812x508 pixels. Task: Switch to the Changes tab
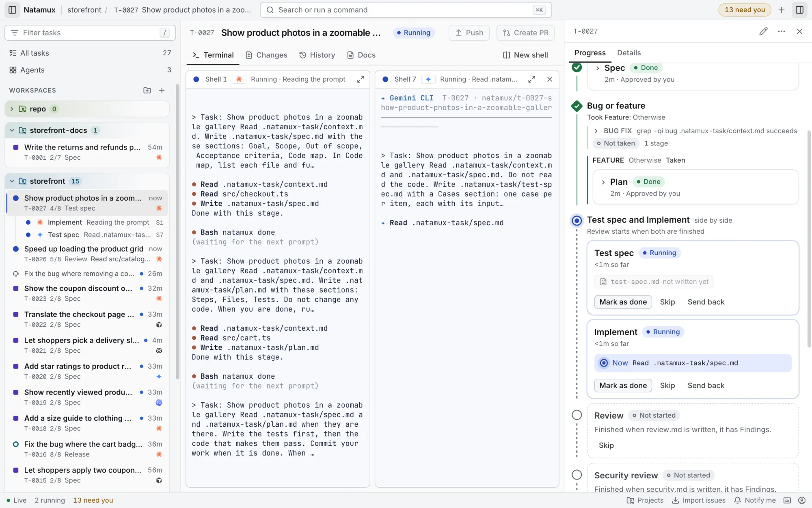266,55
